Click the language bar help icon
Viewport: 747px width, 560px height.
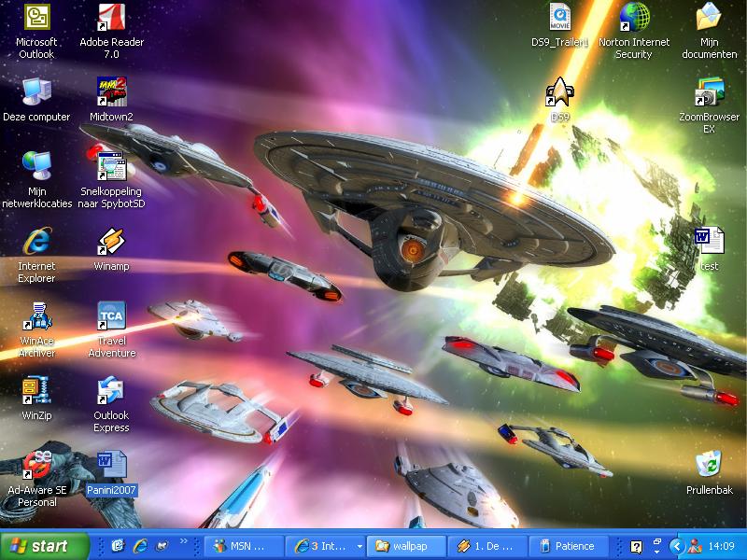637,546
